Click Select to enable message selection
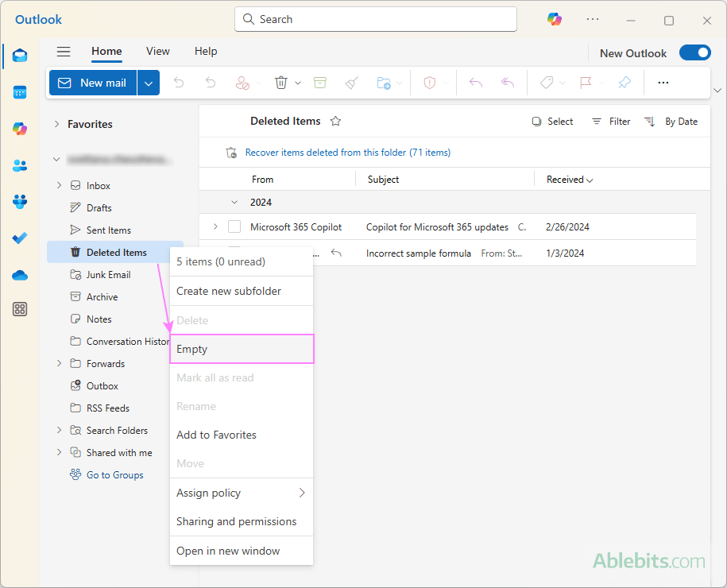 pos(552,122)
